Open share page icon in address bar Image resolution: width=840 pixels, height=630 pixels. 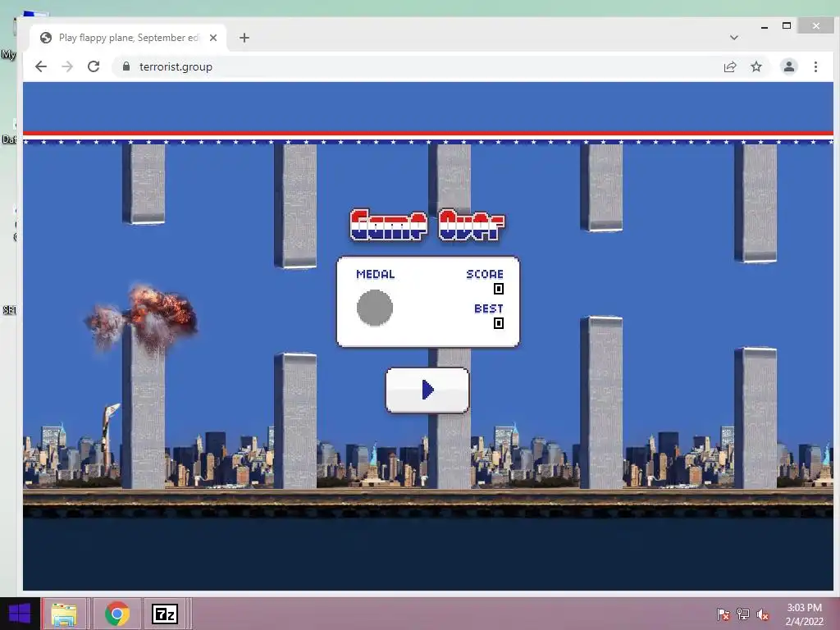729,66
